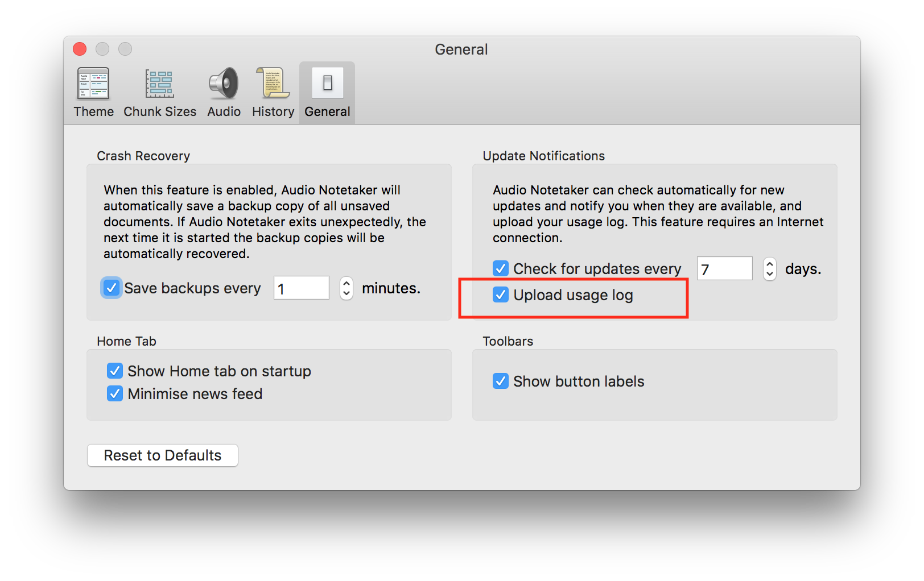
Task: Toggle Show Home tab on startup
Action: (115, 371)
